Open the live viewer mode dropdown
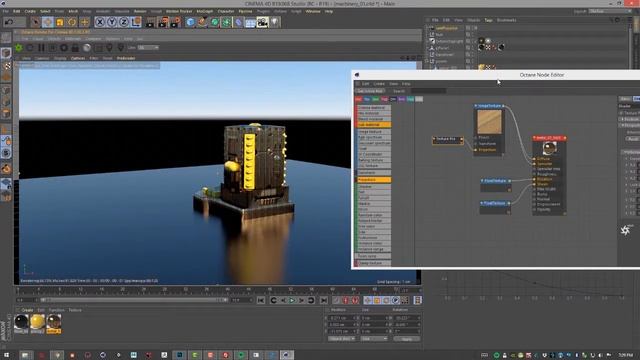Screen dimensions: 640x360 148,48
